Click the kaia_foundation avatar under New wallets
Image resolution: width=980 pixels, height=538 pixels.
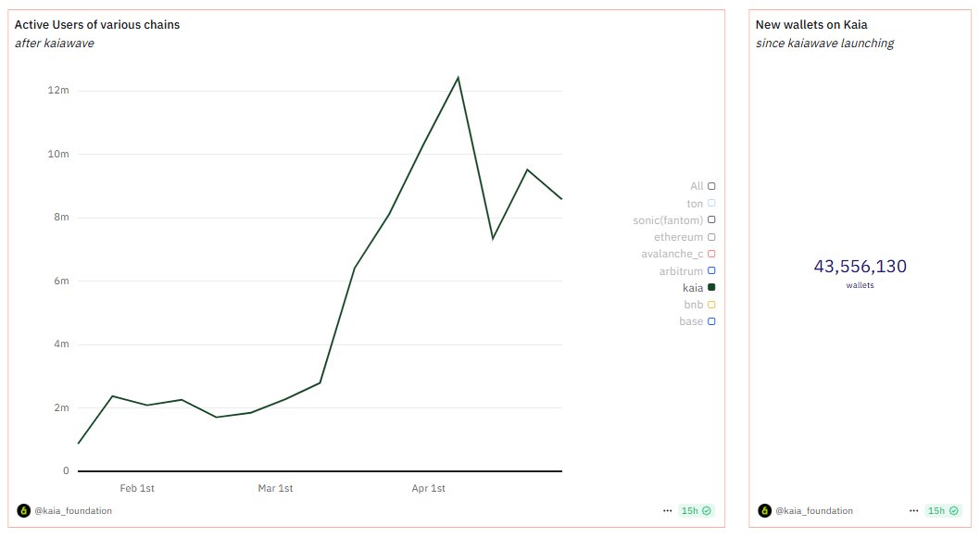click(764, 510)
